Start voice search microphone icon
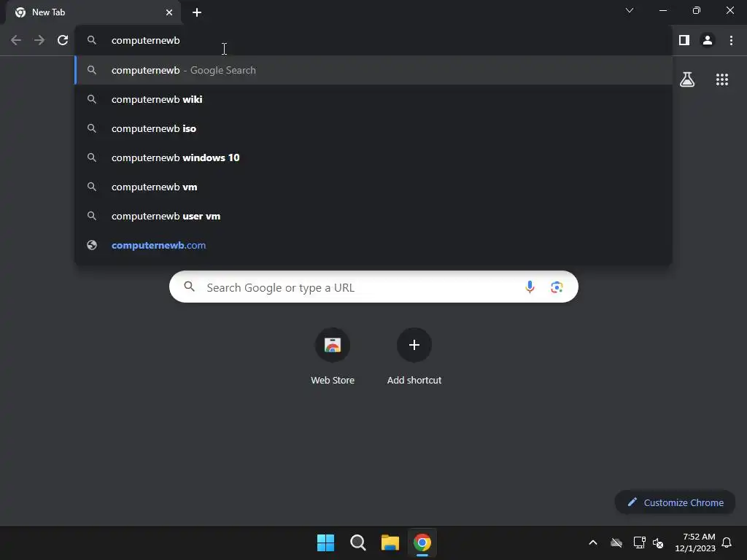747x560 pixels. [530, 287]
